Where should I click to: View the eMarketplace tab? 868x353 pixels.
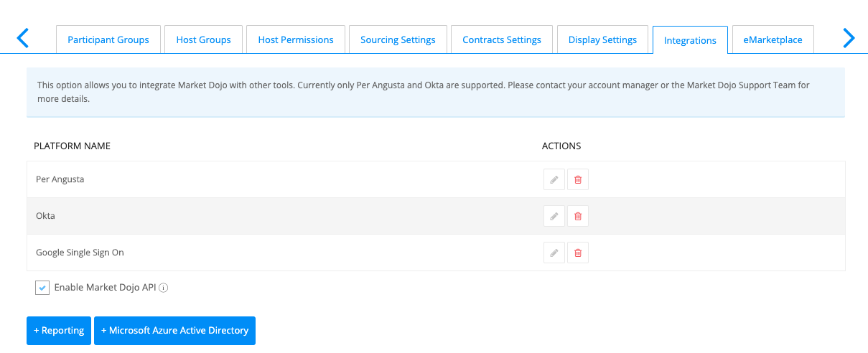pos(773,39)
